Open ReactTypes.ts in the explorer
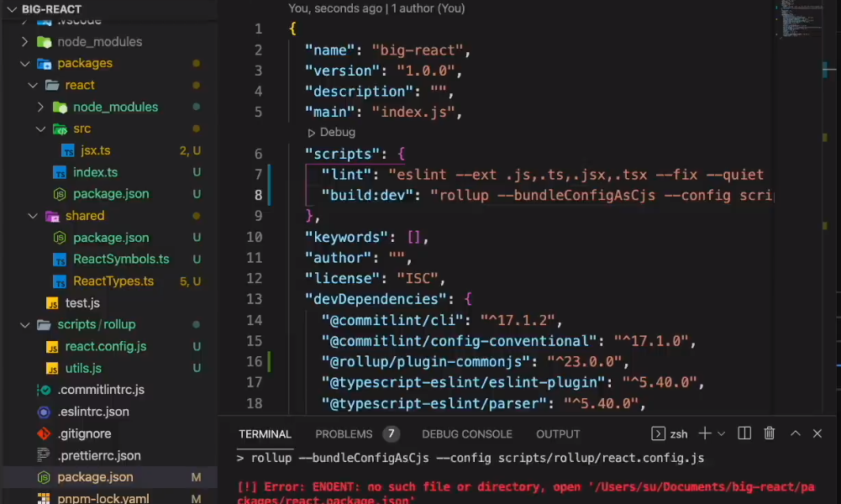 pos(113,281)
